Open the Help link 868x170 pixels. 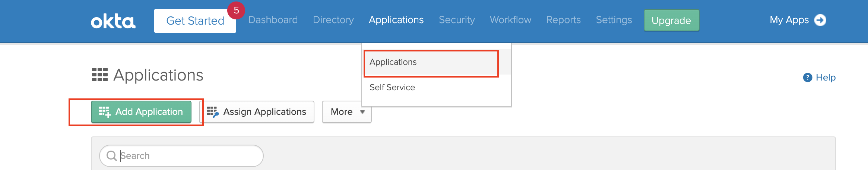pyautogui.click(x=826, y=78)
